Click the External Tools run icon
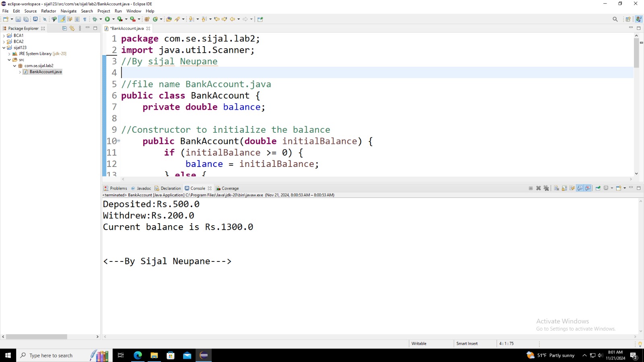644x362 pixels. tap(132, 19)
